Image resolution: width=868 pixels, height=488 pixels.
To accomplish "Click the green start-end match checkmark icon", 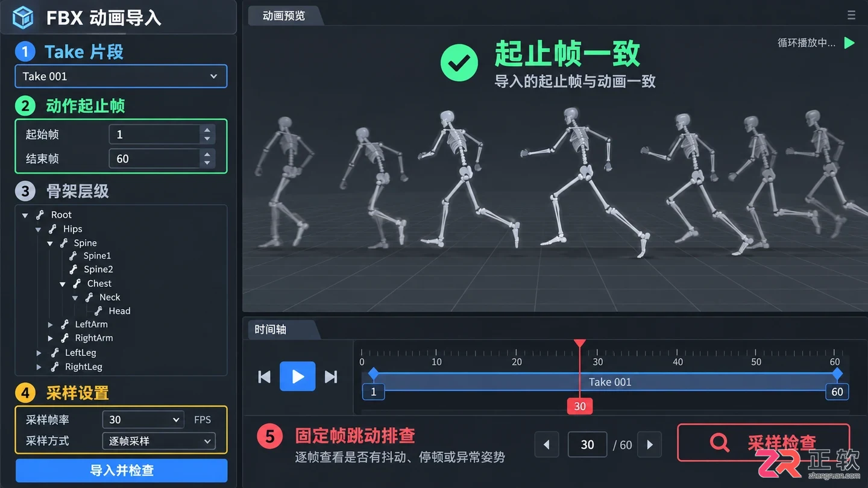I will click(x=459, y=63).
